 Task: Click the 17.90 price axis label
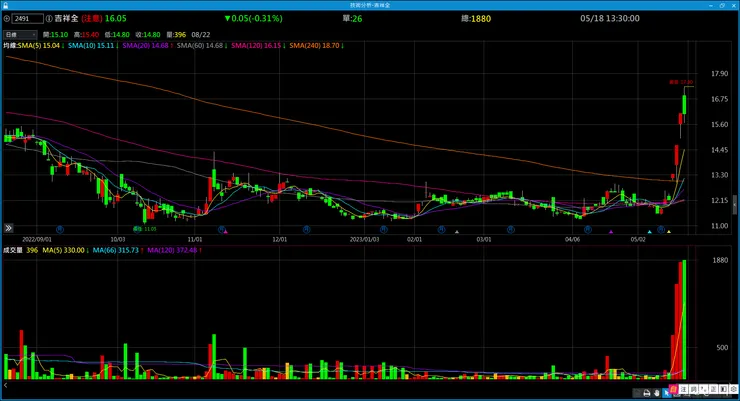[719, 74]
